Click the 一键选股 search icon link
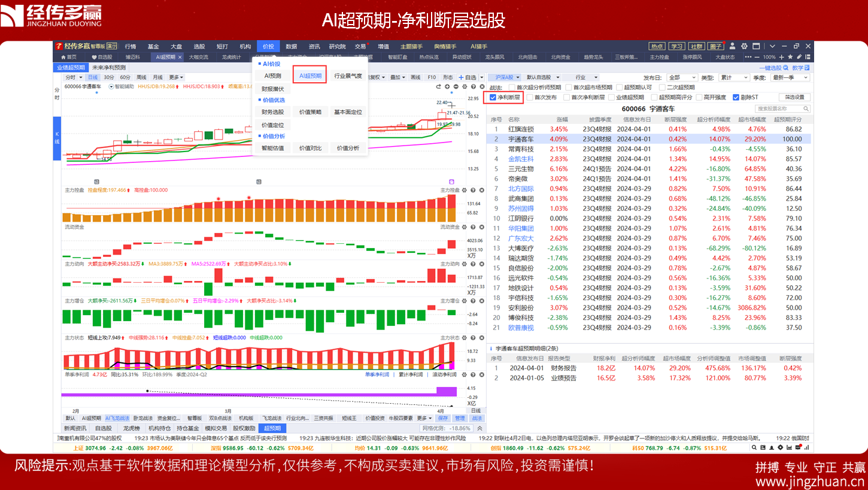Viewport: 868px width, 490px height. tap(772, 68)
